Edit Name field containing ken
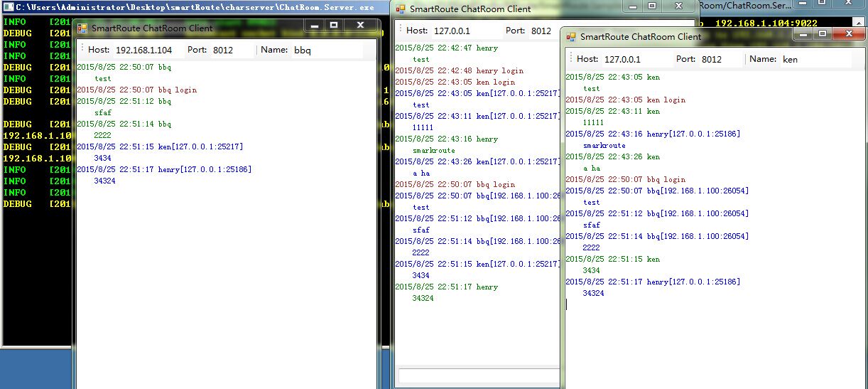The image size is (868, 389). click(815, 59)
